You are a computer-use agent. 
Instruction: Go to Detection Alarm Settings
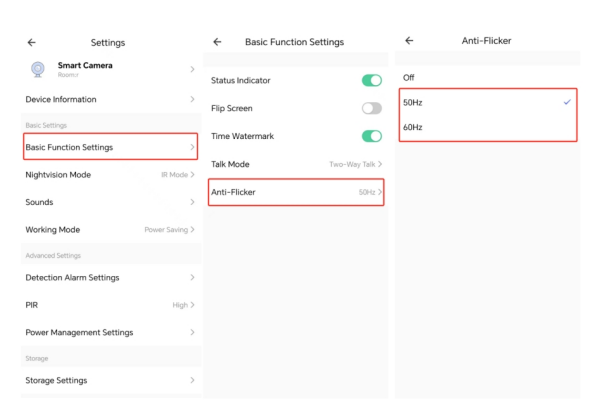[109, 276]
